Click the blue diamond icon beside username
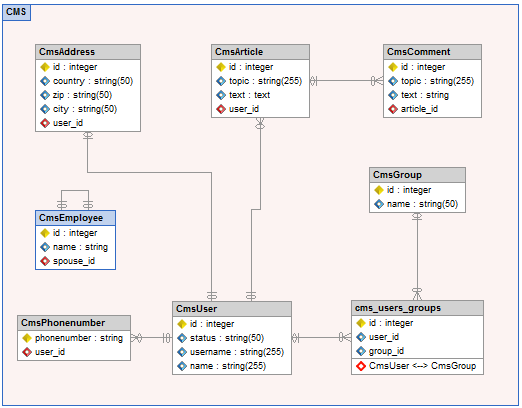 [182, 352]
